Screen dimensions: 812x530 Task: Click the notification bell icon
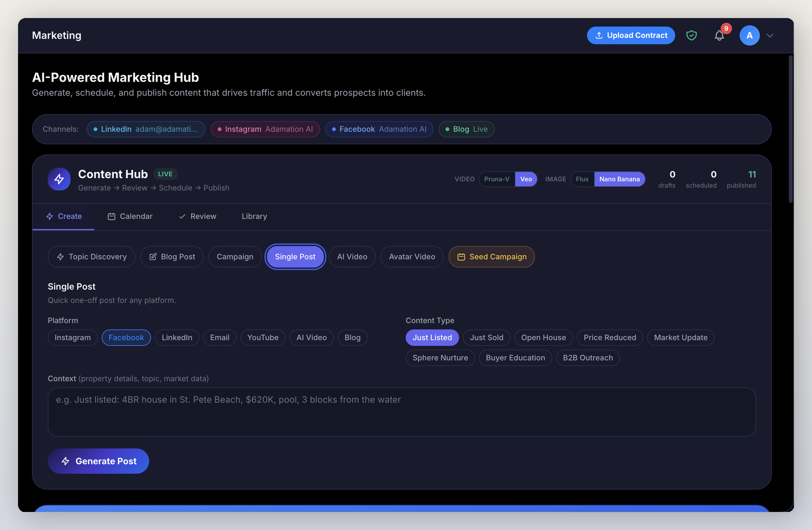[719, 35]
